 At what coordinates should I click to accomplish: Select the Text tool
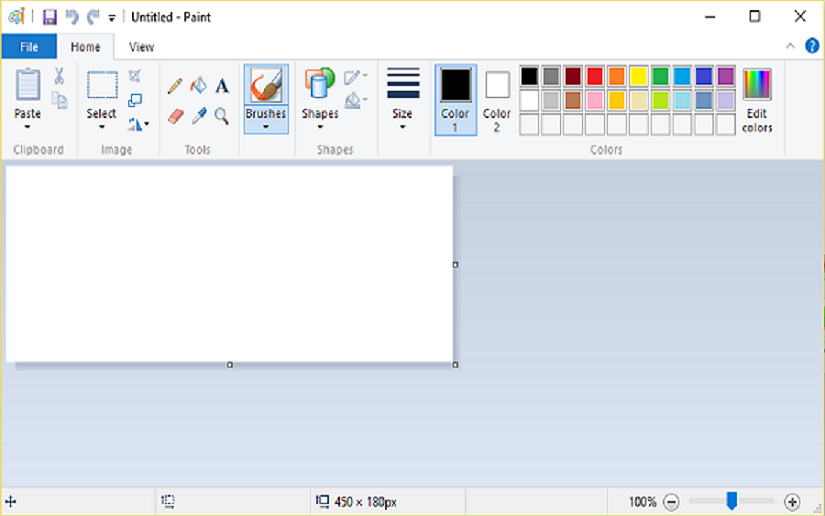222,86
